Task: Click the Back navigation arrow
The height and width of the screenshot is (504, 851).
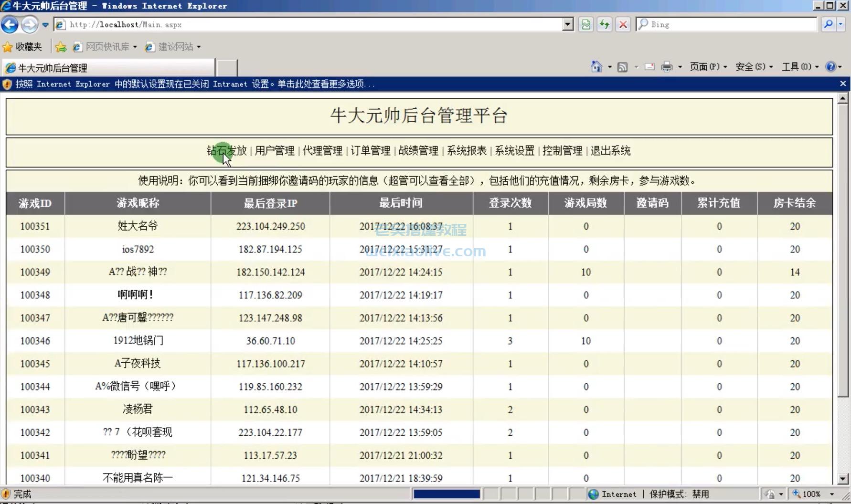Action: pos(10,24)
